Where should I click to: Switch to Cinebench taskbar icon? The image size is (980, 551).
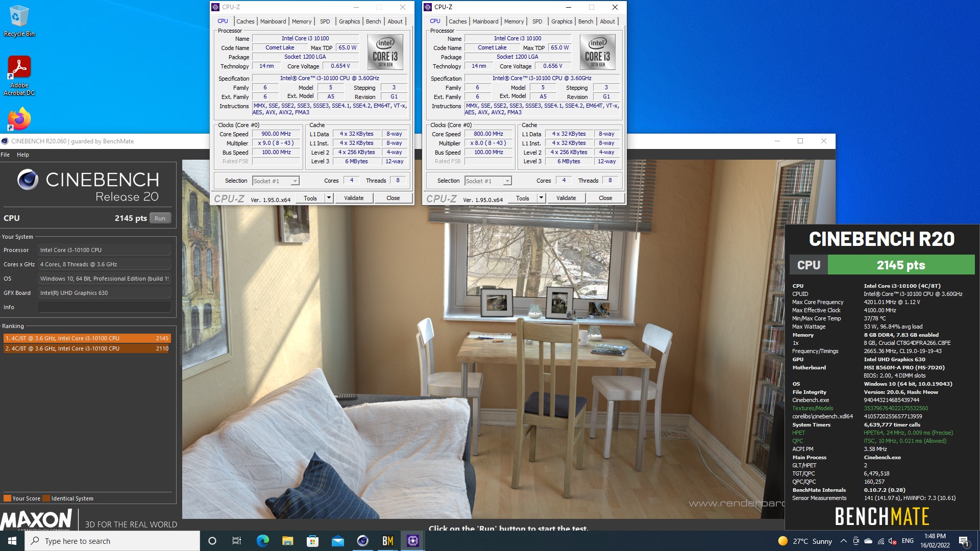(362, 541)
